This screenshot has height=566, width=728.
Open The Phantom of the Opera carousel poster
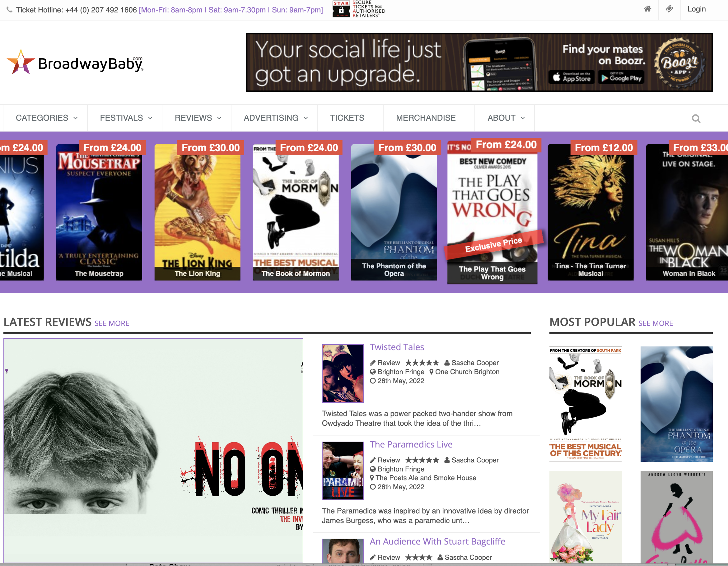coord(394,212)
